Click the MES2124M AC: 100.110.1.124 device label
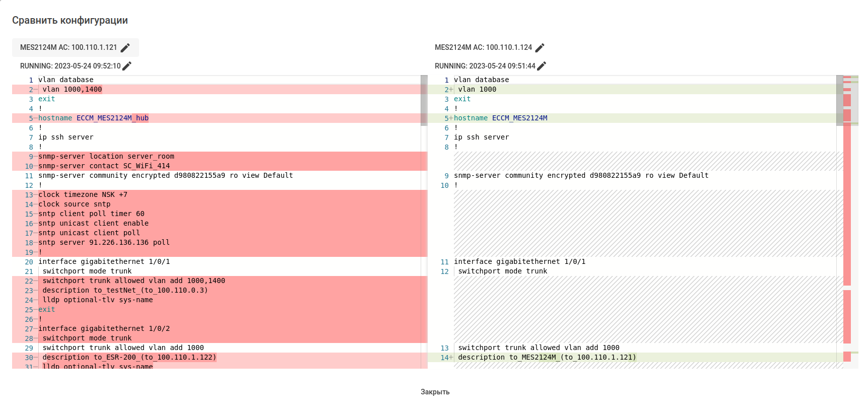Image resolution: width=868 pixels, height=413 pixels. tap(483, 47)
